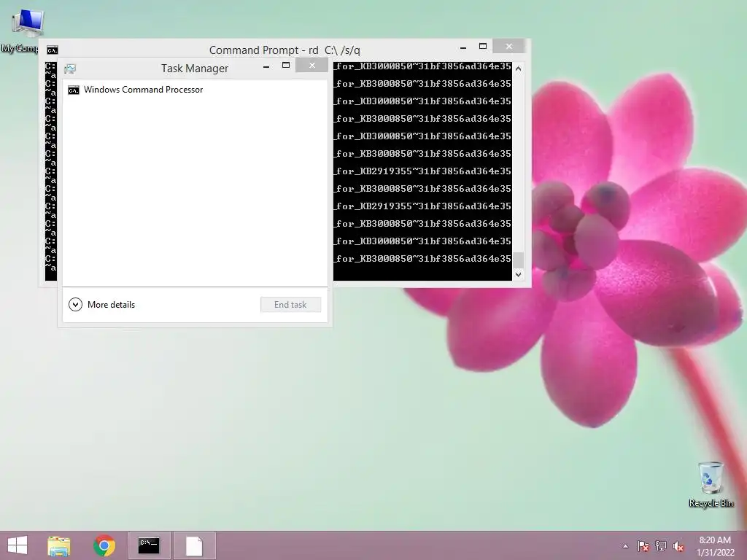
Task: Click the Task Manager title bar icon
Action: coord(70,69)
